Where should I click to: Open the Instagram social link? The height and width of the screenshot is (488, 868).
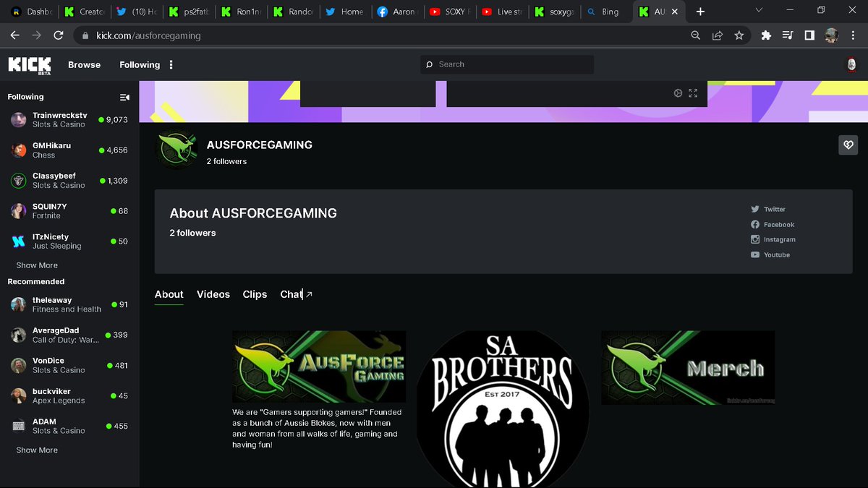[773, 239]
